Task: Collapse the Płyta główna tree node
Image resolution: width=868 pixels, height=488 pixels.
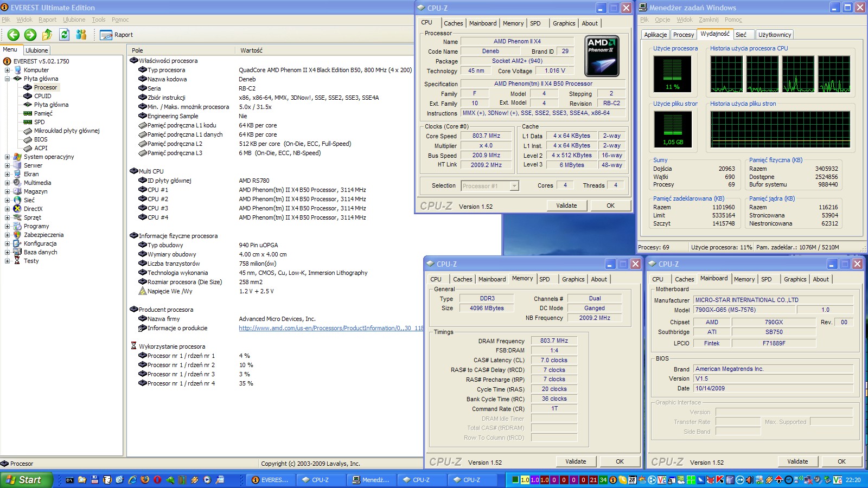Action: 7,79
